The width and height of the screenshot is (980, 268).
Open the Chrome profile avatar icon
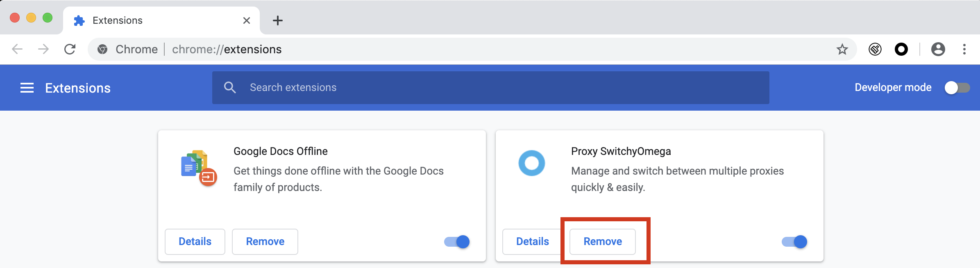(x=938, y=49)
